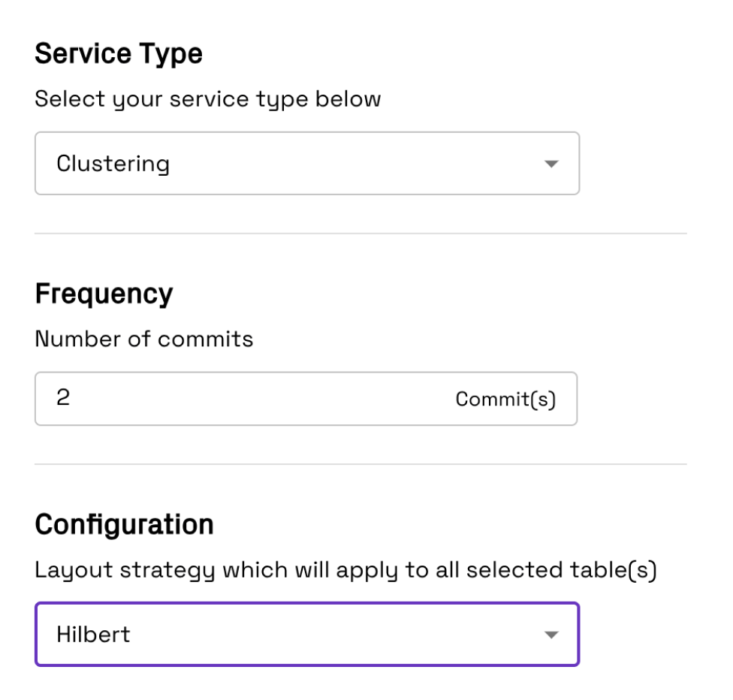This screenshot has width=733, height=700.
Task: Click the Hilbert value text
Action: (93, 635)
